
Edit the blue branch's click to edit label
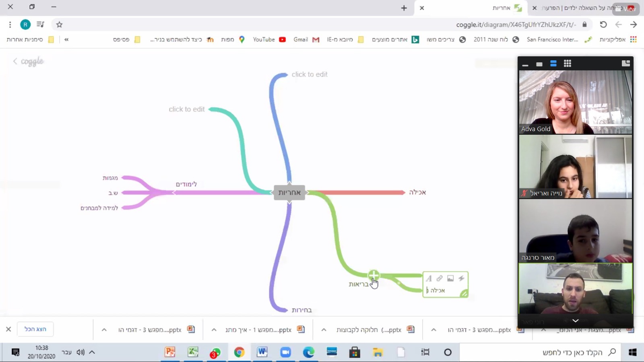click(310, 74)
